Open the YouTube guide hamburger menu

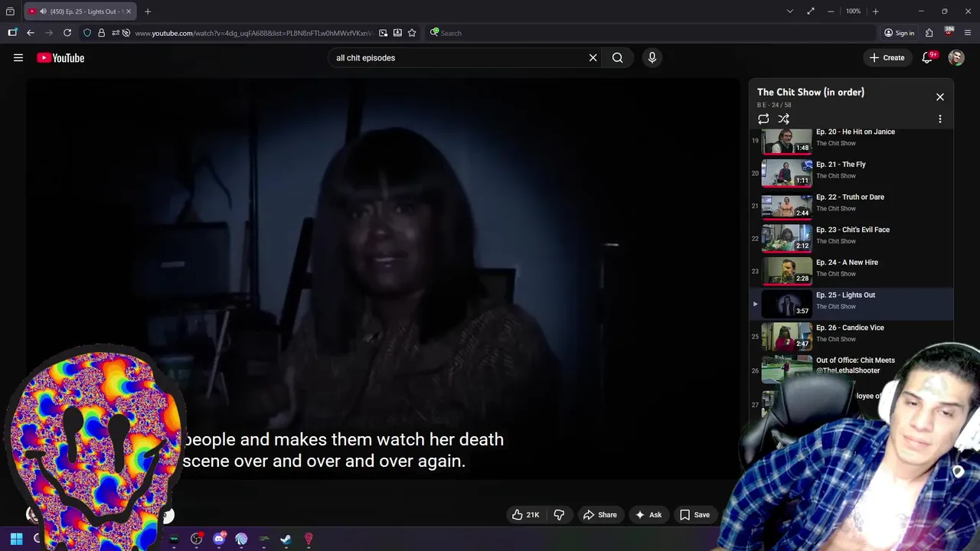click(x=18, y=57)
